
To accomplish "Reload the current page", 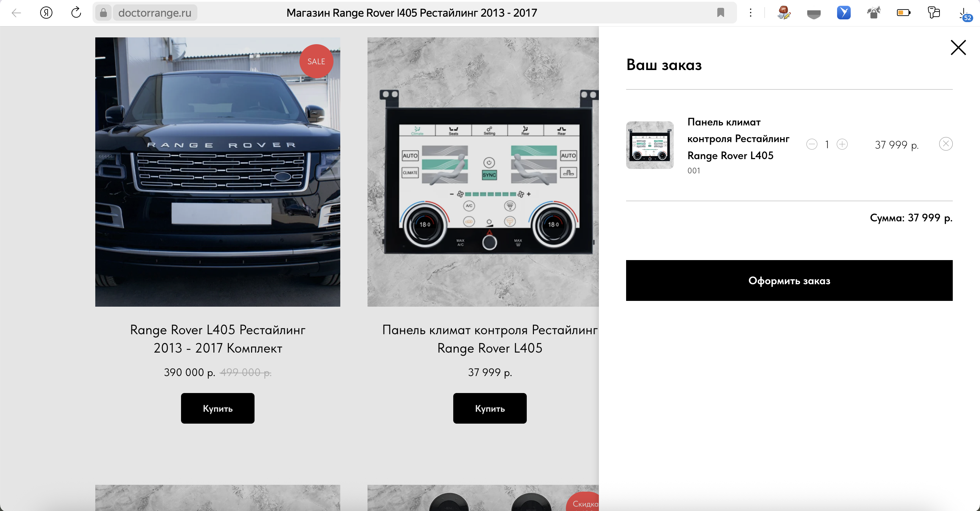I will click(76, 13).
